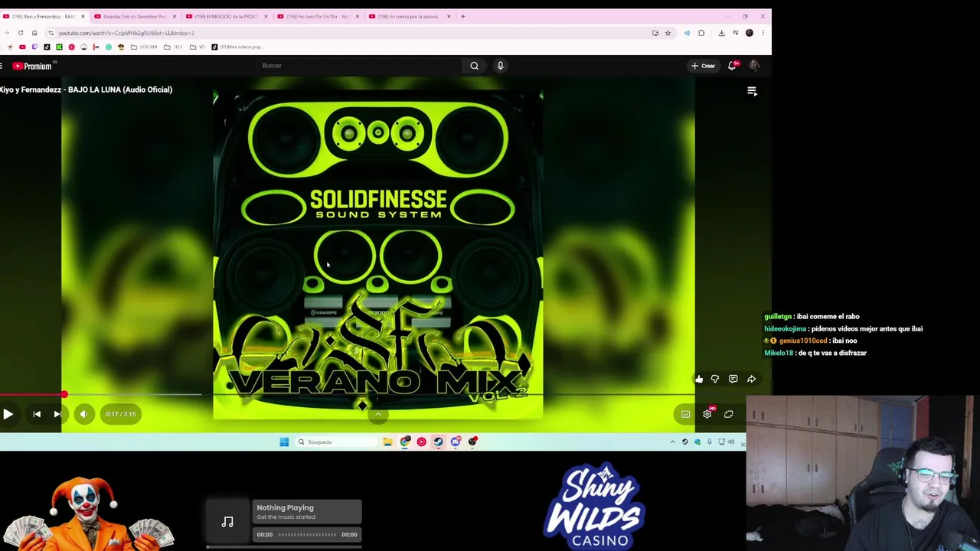
Task: Switch to the En contra por la autovia tab
Action: click(409, 16)
